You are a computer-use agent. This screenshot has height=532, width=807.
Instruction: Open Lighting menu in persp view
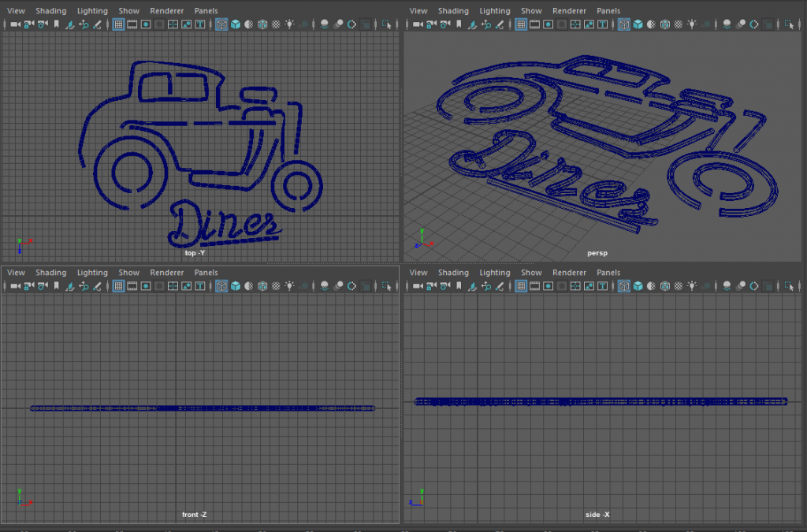(x=495, y=11)
